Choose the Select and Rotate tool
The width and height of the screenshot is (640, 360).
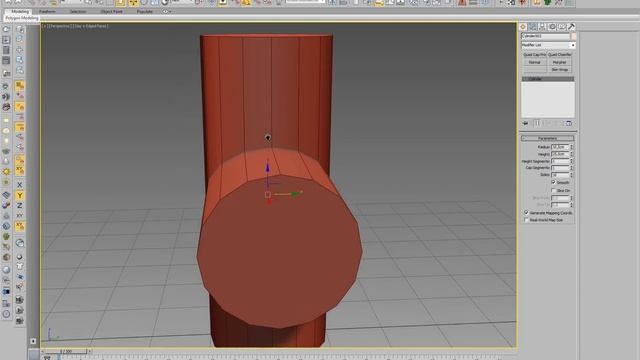pos(144,3)
